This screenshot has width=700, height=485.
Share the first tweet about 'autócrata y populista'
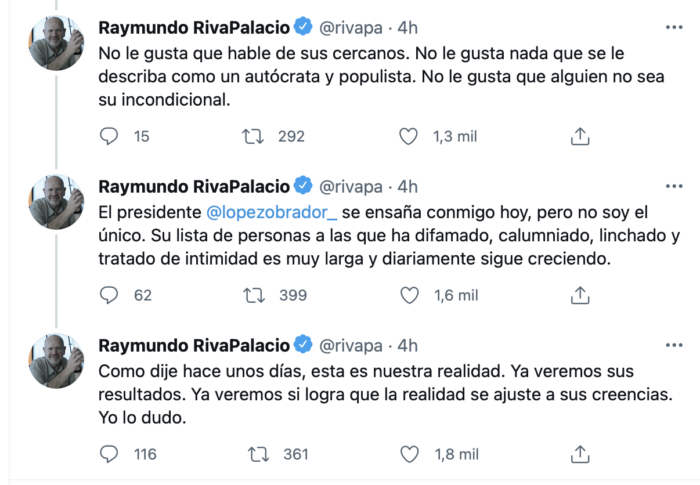[x=579, y=136]
